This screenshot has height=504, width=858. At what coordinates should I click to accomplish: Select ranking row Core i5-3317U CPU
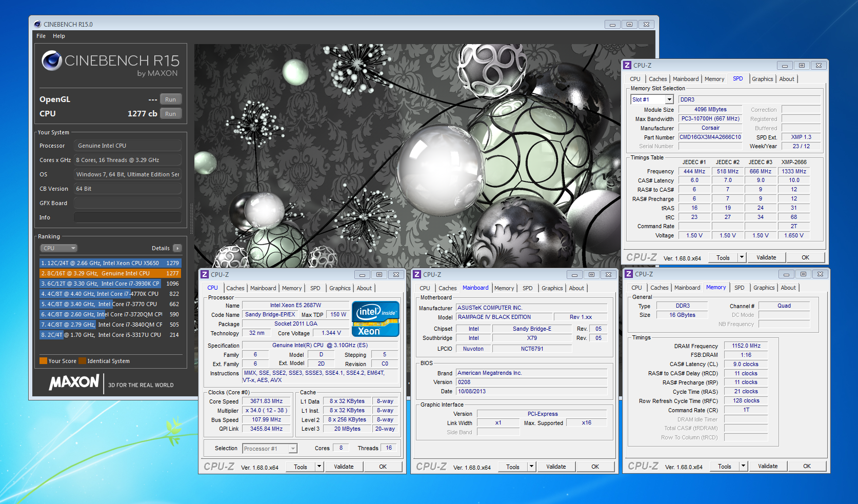(110, 335)
